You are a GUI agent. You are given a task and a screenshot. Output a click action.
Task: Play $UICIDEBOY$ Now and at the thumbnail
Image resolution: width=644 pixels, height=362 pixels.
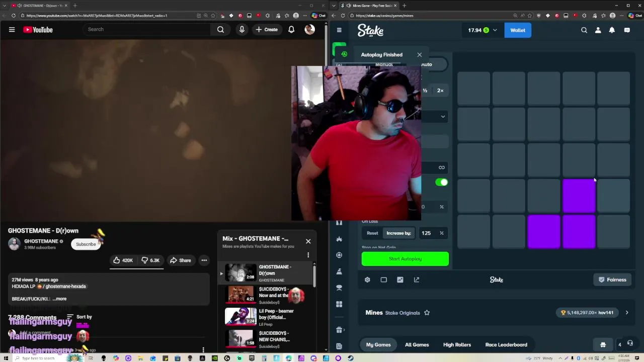click(240, 295)
